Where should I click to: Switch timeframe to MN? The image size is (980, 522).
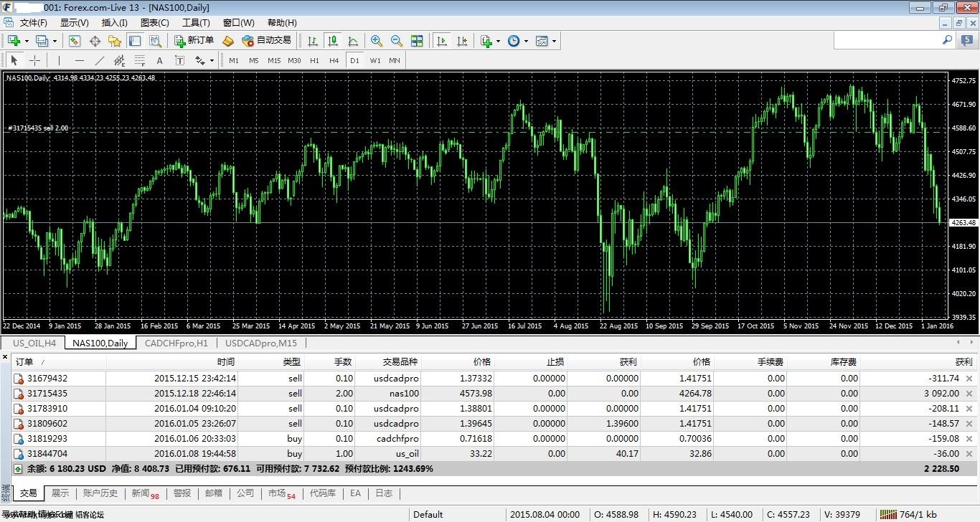click(x=395, y=60)
